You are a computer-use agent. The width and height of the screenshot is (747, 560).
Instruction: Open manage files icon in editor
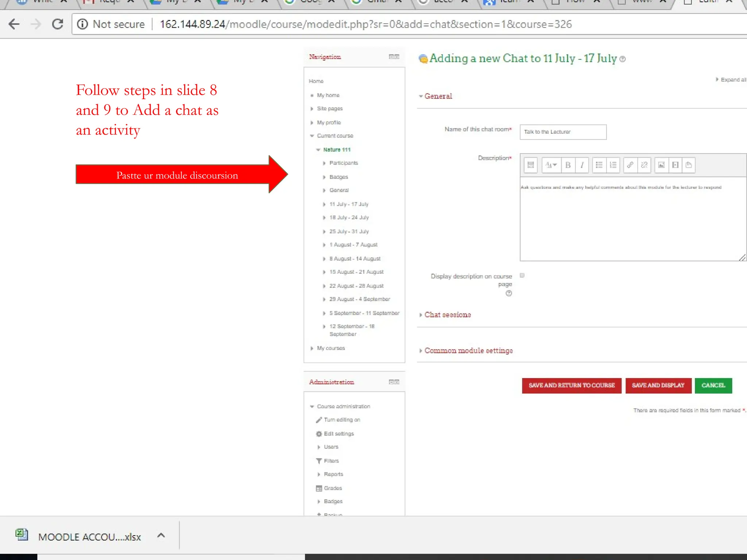689,165
